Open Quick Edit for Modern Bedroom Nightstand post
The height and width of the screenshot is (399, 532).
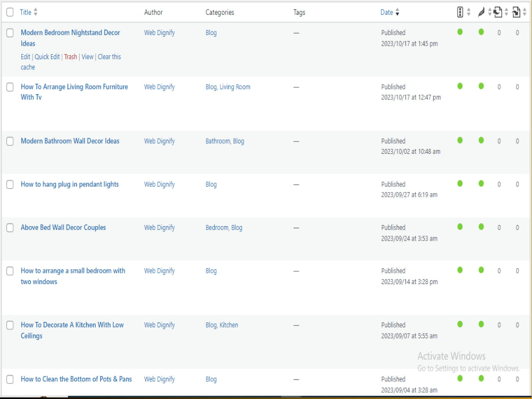(47, 57)
